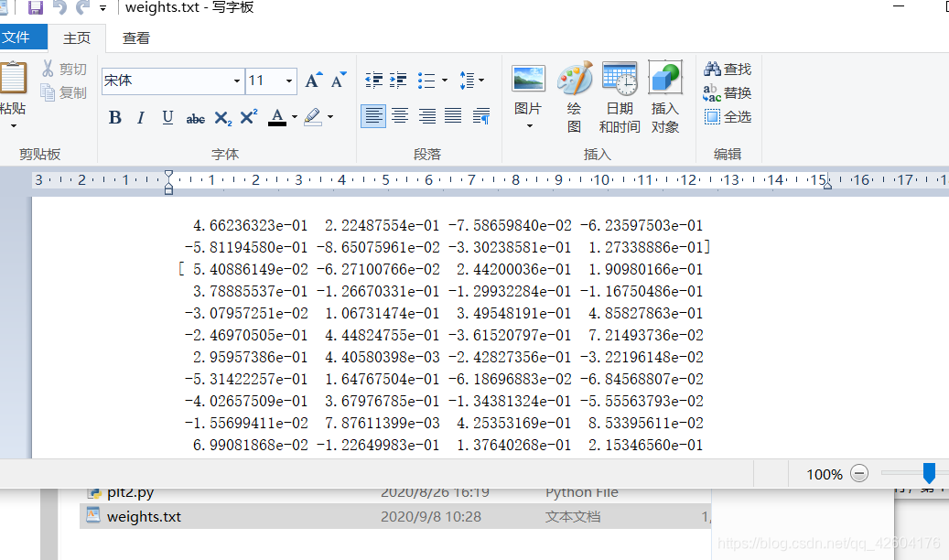Center the paragraph text
This screenshot has height=560, width=949.
(400, 115)
